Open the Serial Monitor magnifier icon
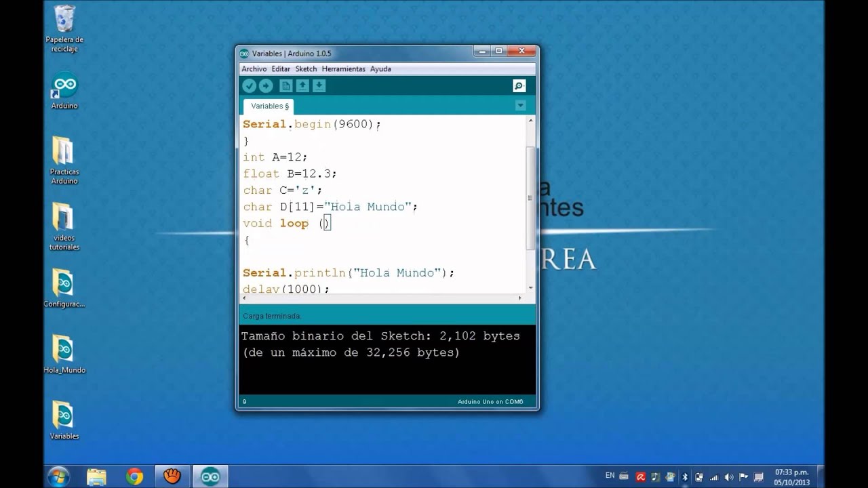This screenshot has height=488, width=868. point(519,85)
